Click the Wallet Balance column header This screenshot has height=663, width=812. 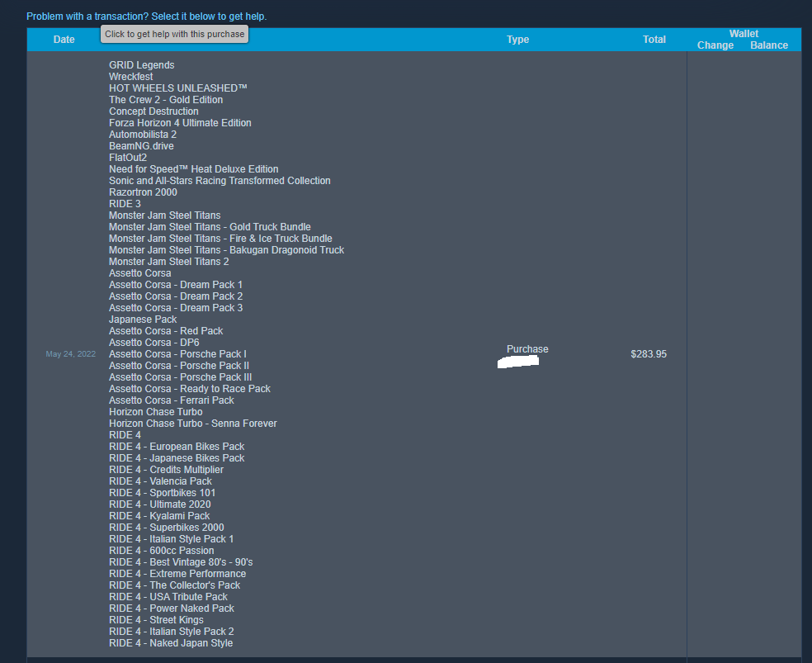(768, 45)
